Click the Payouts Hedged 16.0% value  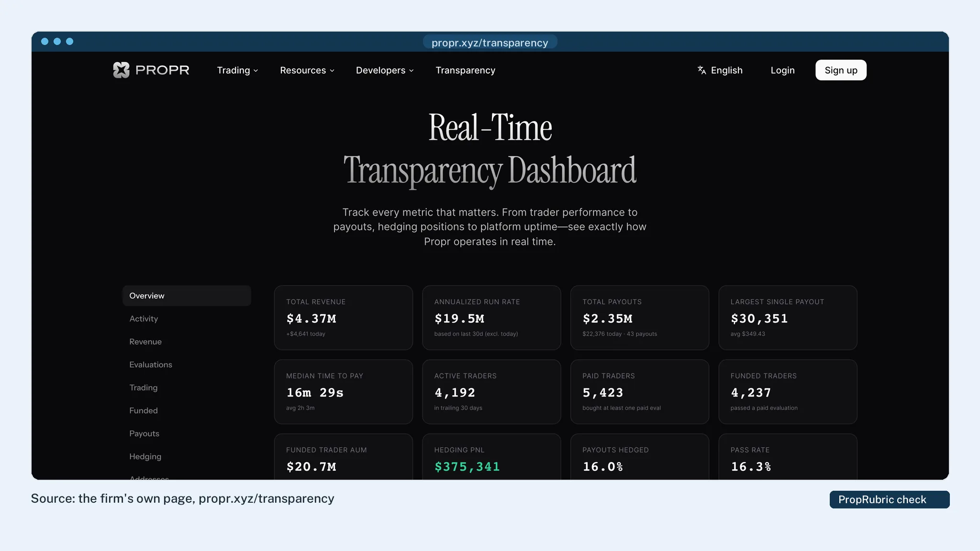point(602,466)
